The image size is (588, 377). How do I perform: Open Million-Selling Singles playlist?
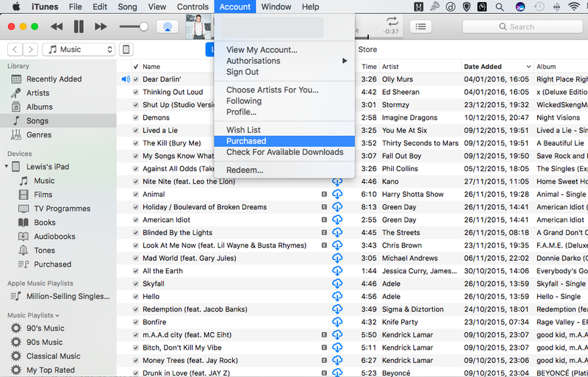pyautogui.click(x=68, y=296)
